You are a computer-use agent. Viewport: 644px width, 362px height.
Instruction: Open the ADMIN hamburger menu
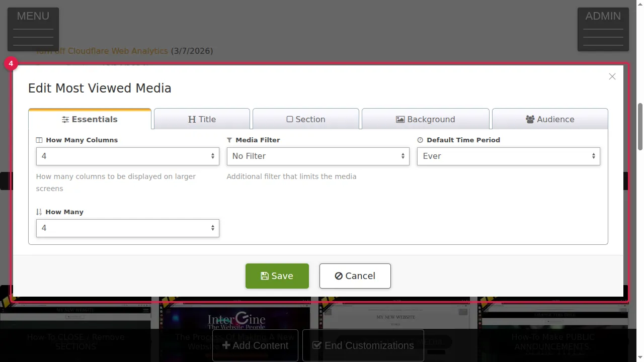[x=603, y=29]
